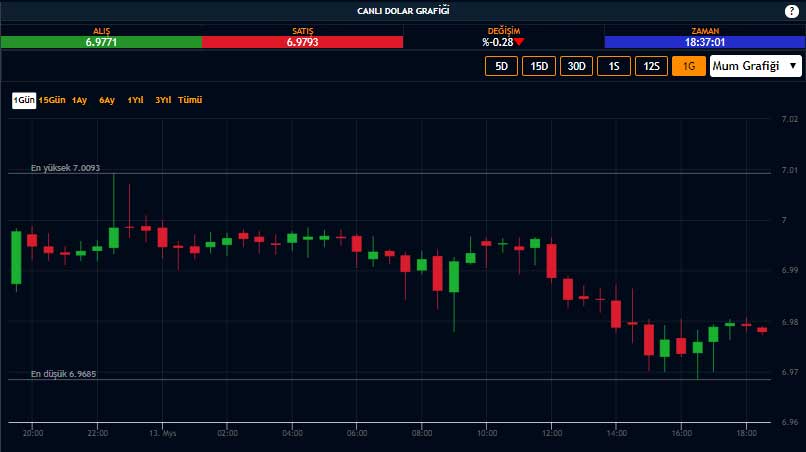Click the 12:00 time axis label

(552, 433)
